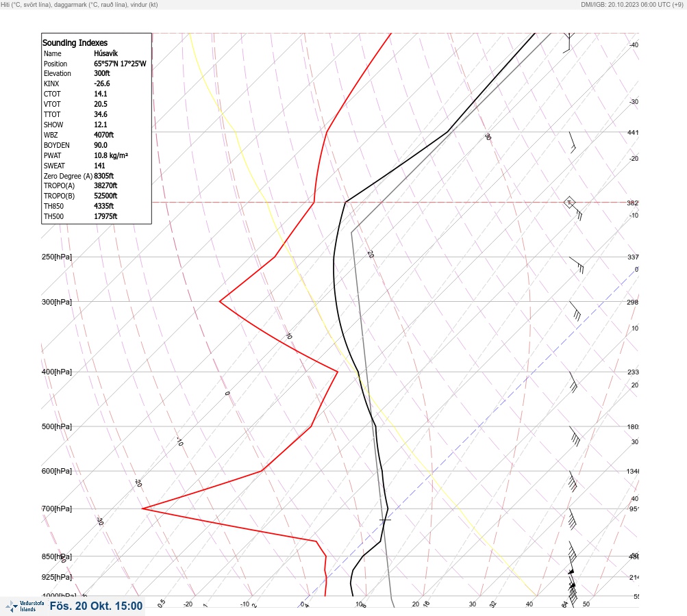Click the '925[hPa]' pressure label
687x616 pixels.
(57, 577)
